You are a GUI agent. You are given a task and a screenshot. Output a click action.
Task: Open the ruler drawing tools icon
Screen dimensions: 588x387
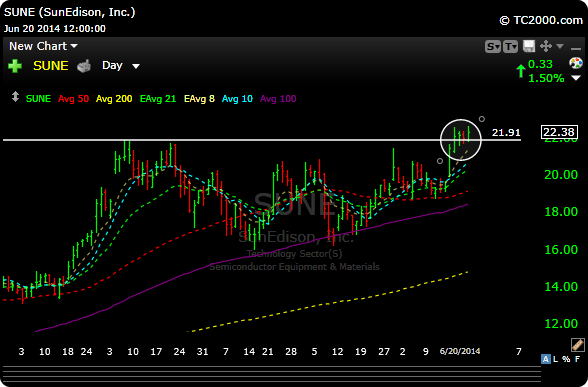click(x=578, y=344)
